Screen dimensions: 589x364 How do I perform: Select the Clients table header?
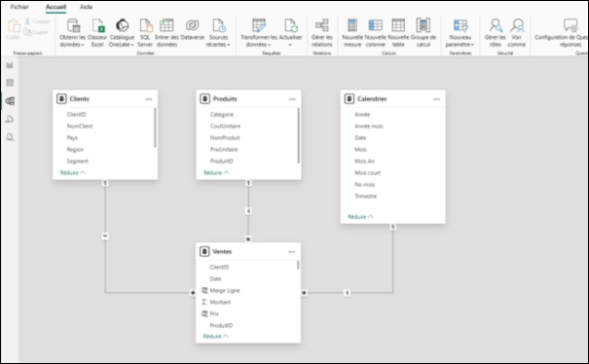click(105, 99)
